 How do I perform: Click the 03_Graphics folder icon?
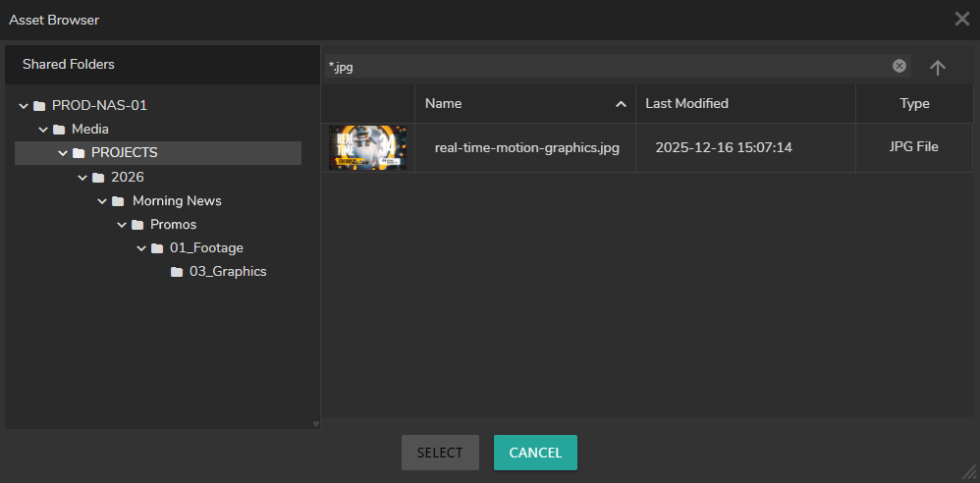coord(177,271)
